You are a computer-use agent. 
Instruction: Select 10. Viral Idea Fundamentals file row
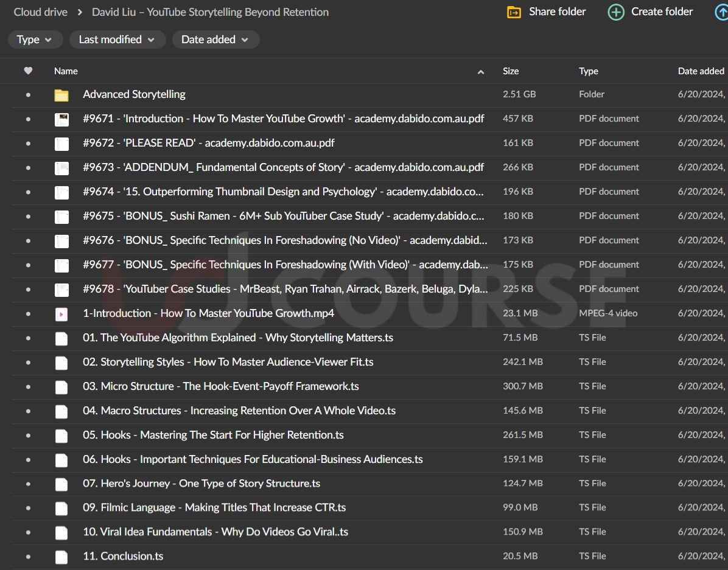coord(215,532)
